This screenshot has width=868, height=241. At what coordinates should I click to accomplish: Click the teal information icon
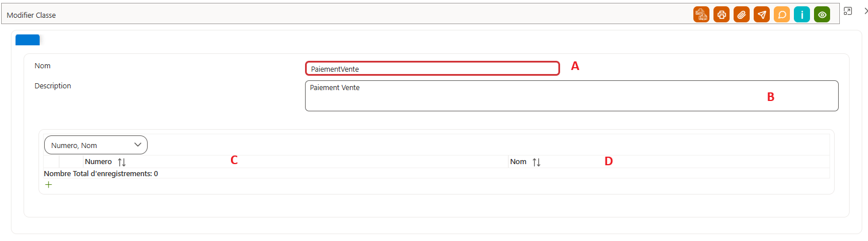(x=802, y=15)
